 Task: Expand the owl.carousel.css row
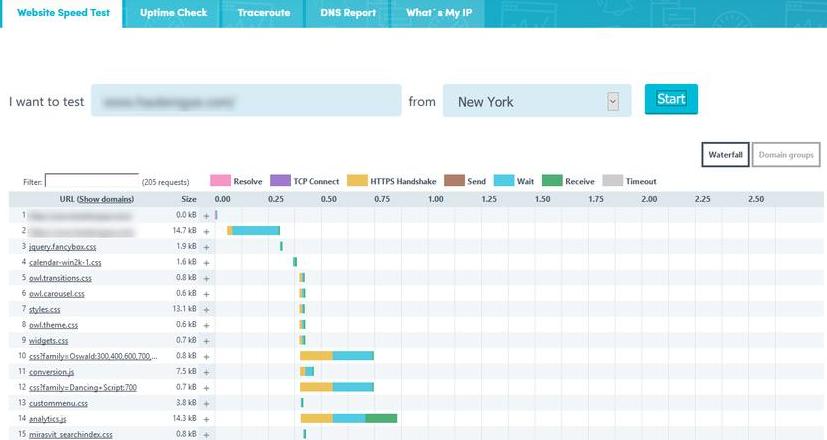click(x=206, y=294)
